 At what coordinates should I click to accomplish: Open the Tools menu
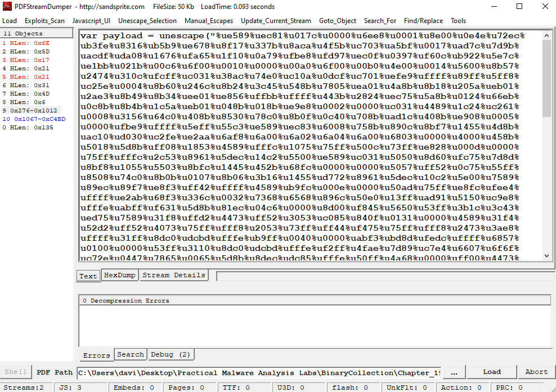click(459, 21)
